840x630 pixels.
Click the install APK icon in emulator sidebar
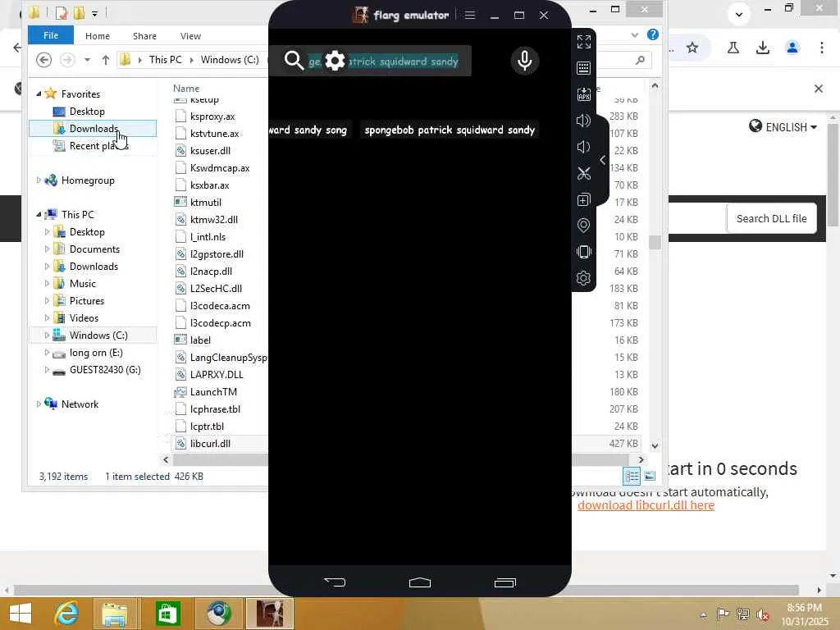[x=583, y=94]
